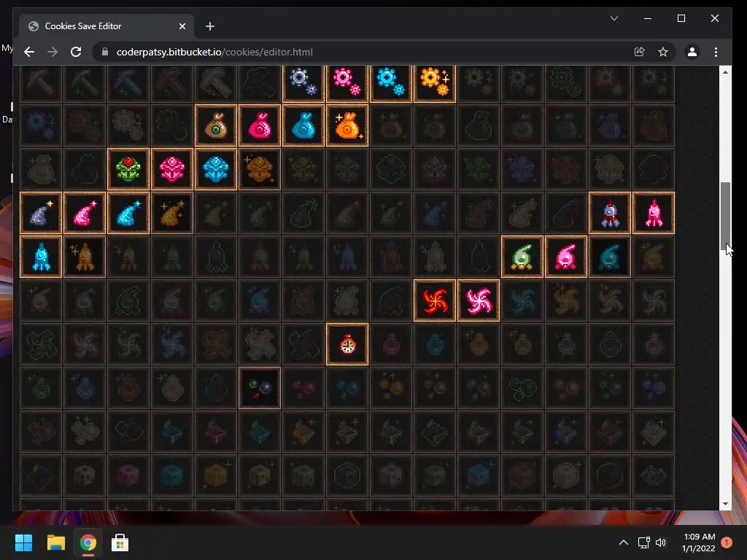
Task: Open the Chrome profile menu
Action: [x=692, y=52]
